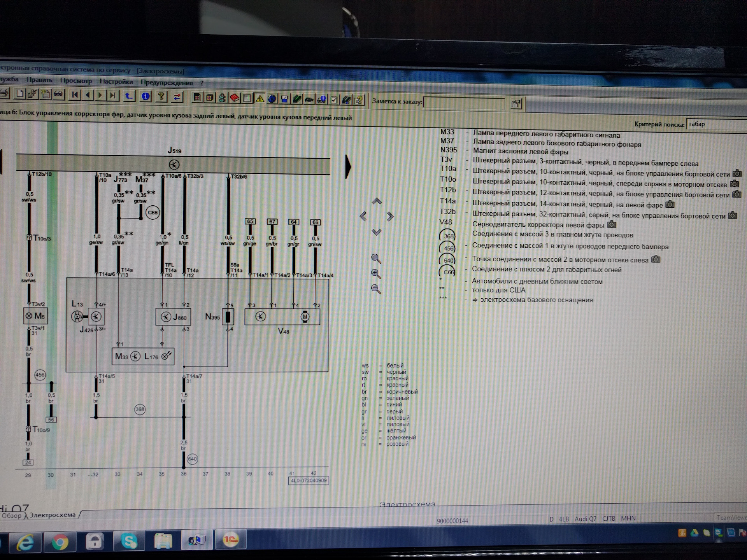
Task: Follow the reference box 66 in diagram
Action: 315,222
